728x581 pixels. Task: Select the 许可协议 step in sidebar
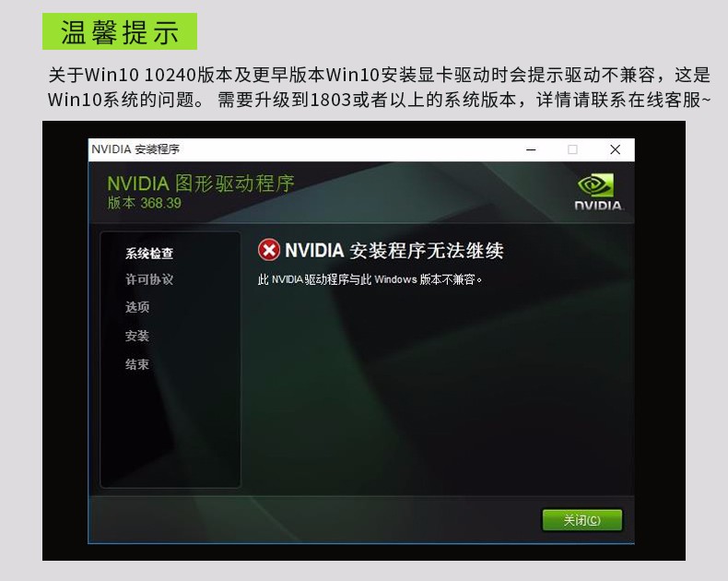[149, 279]
